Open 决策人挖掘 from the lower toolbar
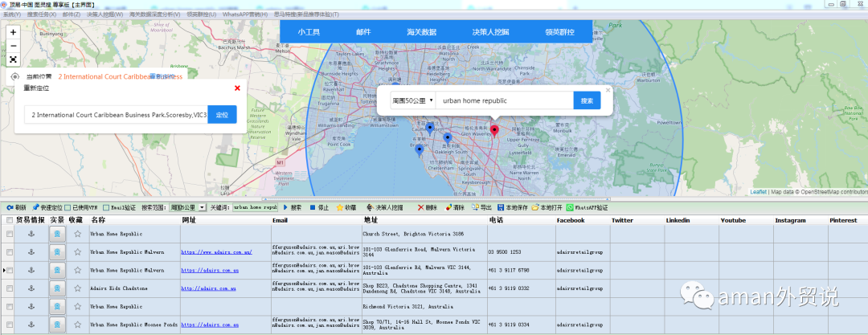The image size is (868, 335). [385, 207]
